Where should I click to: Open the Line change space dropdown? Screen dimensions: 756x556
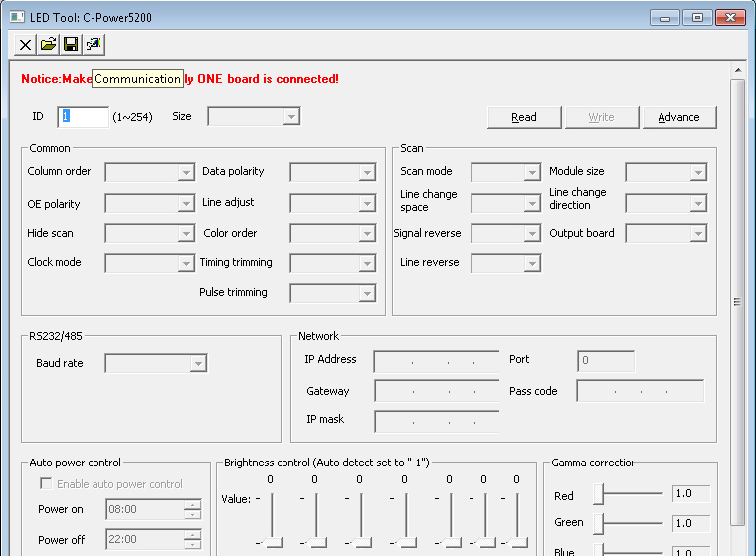506,203
